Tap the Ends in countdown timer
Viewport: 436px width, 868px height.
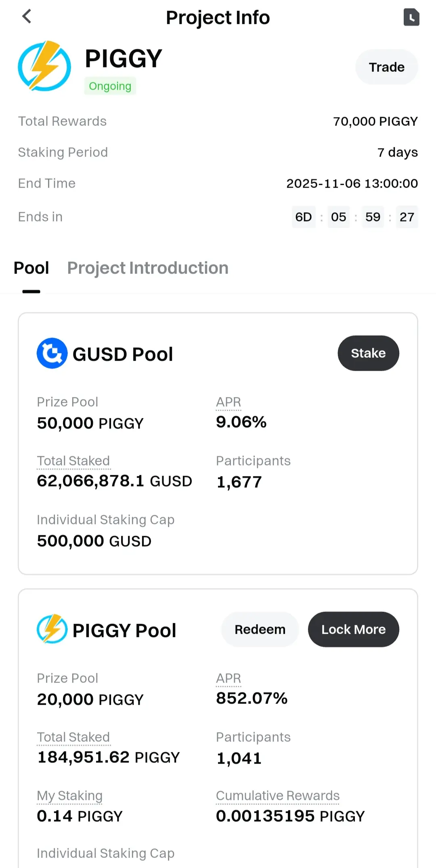coord(354,217)
